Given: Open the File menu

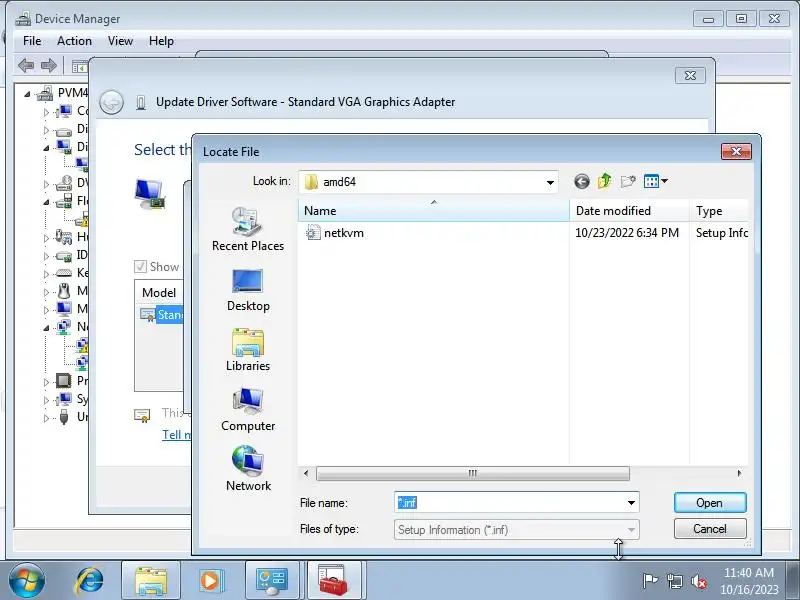Looking at the screenshot, I should (x=32, y=41).
